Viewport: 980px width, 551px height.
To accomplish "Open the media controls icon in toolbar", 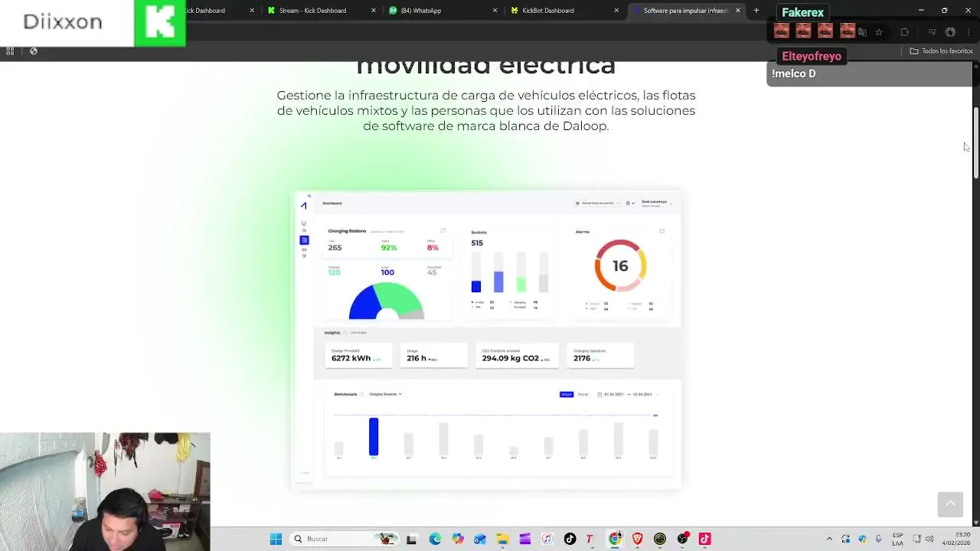I will [x=932, y=32].
